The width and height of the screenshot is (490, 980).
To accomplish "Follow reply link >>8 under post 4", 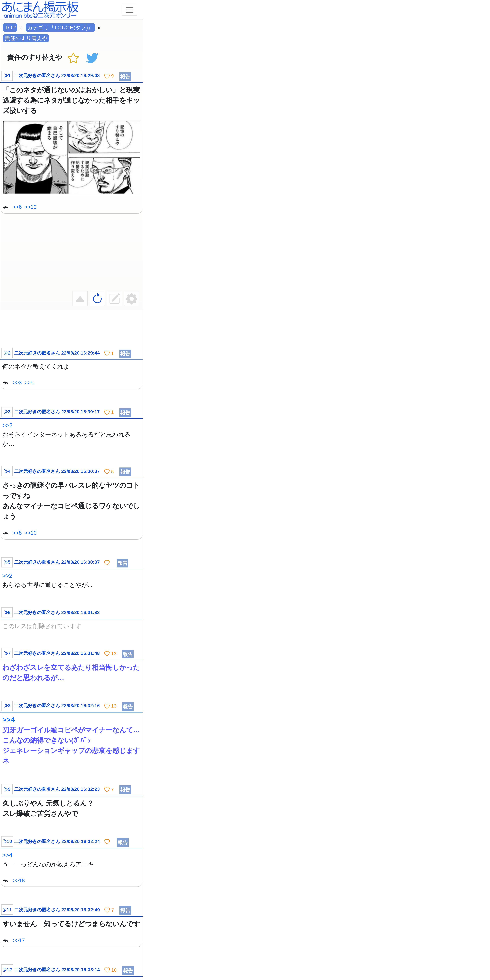I will pos(17,533).
